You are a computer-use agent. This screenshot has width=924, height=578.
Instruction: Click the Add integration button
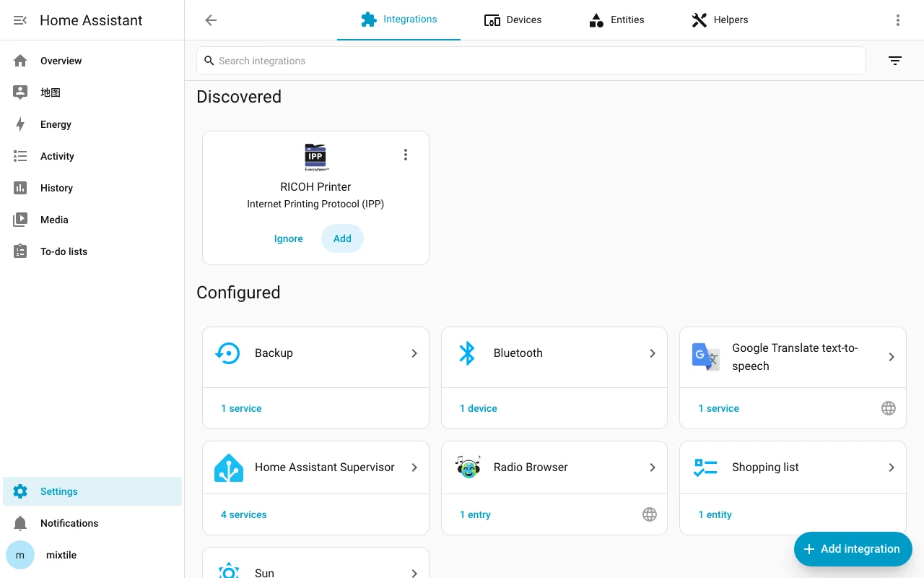click(x=853, y=549)
